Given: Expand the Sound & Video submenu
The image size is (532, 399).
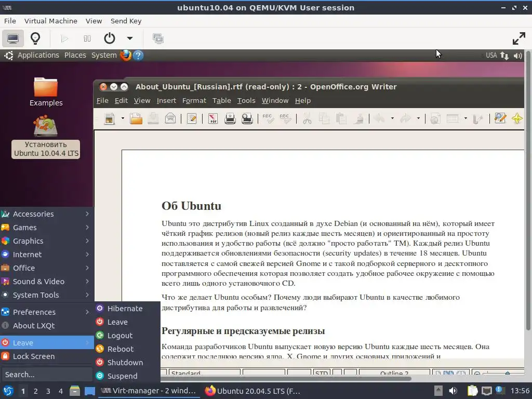Looking at the screenshot, I should coord(46,282).
